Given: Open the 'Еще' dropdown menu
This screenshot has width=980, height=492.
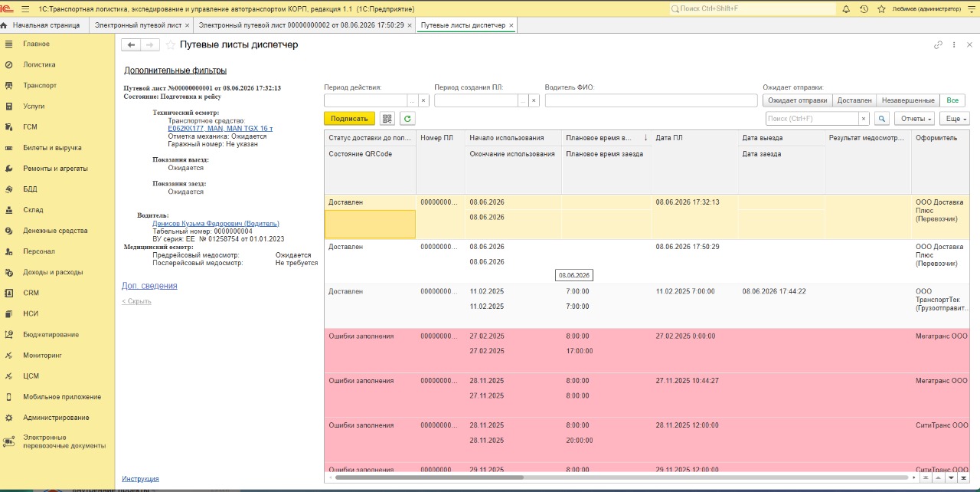Looking at the screenshot, I should (955, 119).
